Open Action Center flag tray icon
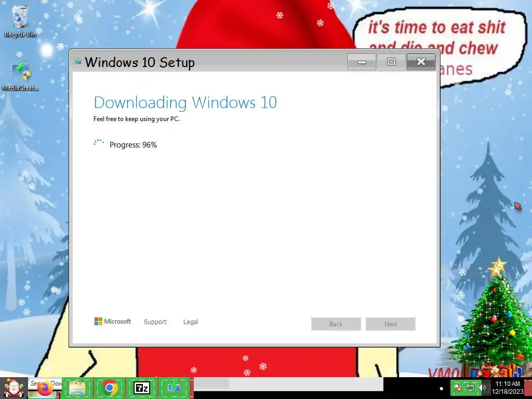The image size is (532, 399). click(x=458, y=388)
